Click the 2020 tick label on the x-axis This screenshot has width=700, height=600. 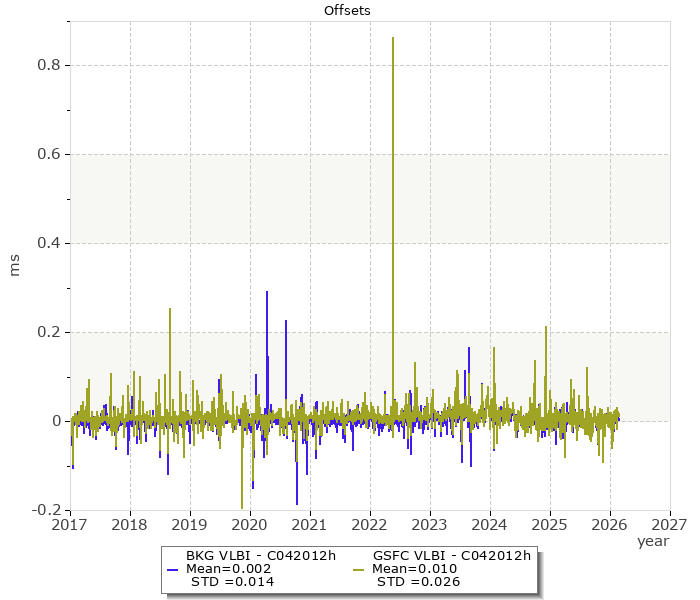pos(250,524)
